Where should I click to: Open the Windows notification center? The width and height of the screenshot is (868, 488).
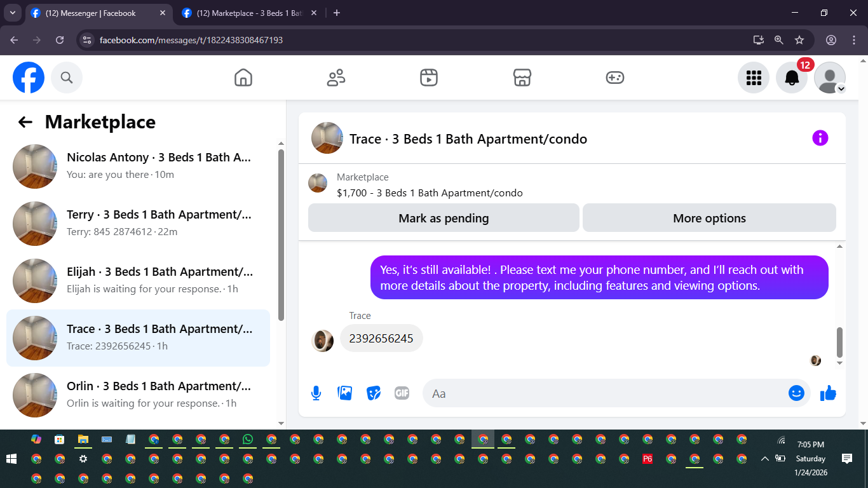(x=847, y=459)
